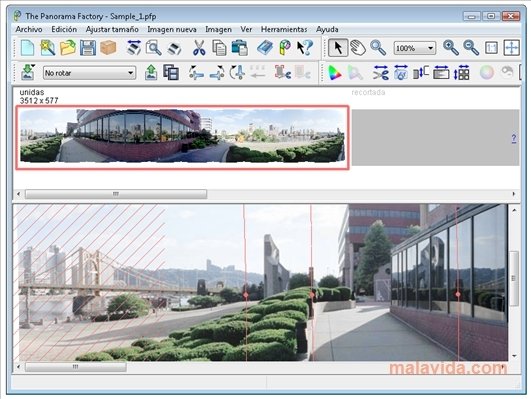531x399 pixels.
Task: Click rotate airplane counterclockwise icon
Action: click(196, 72)
